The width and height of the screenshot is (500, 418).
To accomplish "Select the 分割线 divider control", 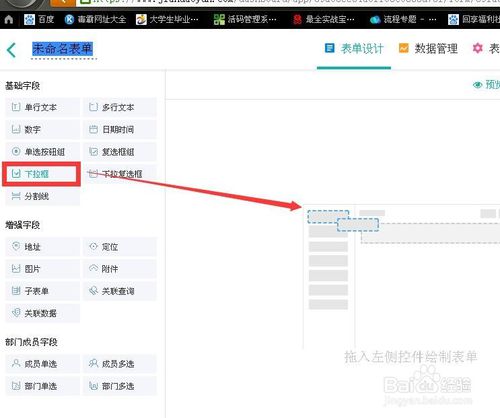I will 43,196.
